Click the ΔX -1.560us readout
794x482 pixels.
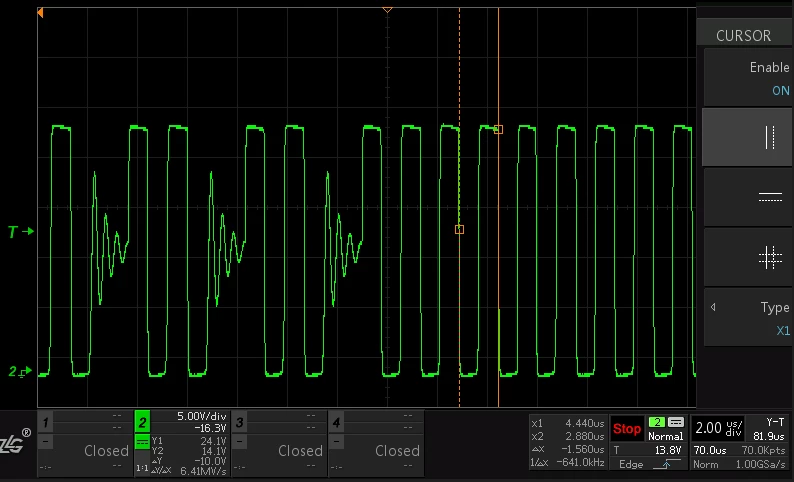568,449
